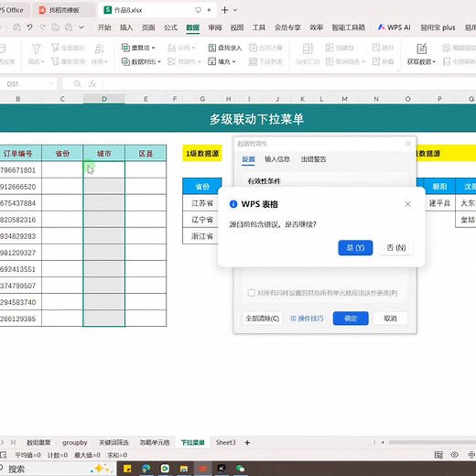Viewport: 476px width, 476px height.
Task: Click the horizontal scrollbar at the bottom
Action: (x=432, y=442)
